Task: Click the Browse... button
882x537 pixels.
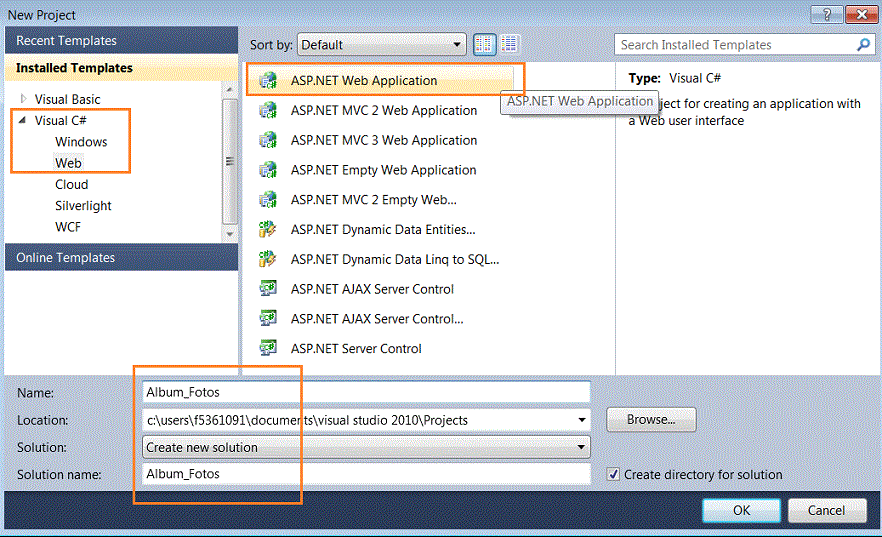Action: (x=651, y=419)
